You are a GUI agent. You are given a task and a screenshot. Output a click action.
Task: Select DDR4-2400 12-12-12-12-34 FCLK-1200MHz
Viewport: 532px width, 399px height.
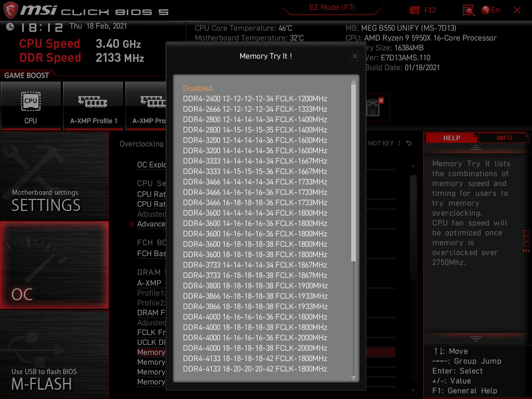point(255,99)
